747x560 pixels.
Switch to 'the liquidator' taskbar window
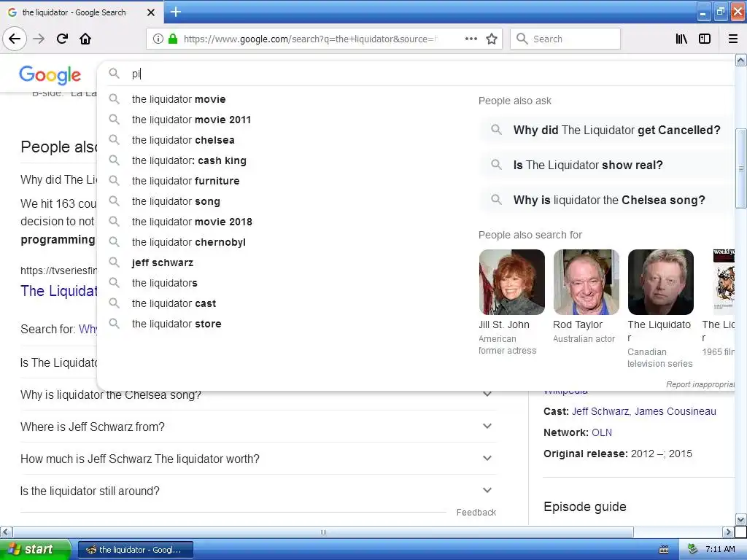point(136,550)
